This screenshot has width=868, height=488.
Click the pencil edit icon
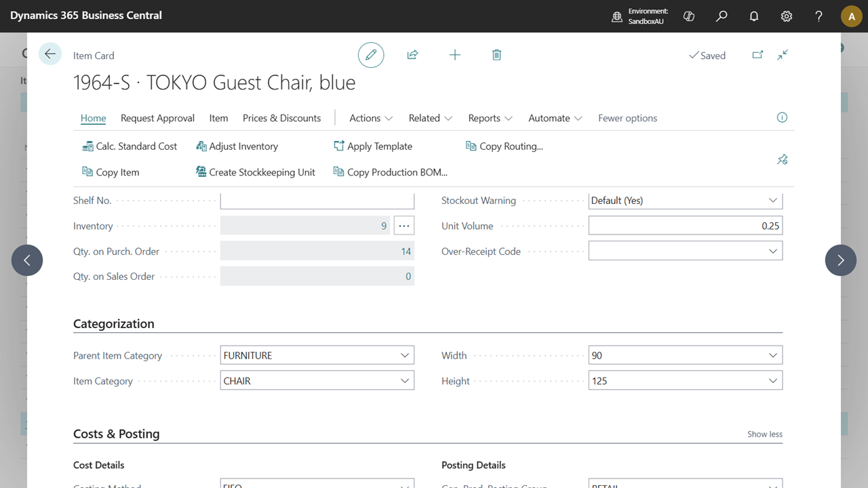click(x=371, y=55)
